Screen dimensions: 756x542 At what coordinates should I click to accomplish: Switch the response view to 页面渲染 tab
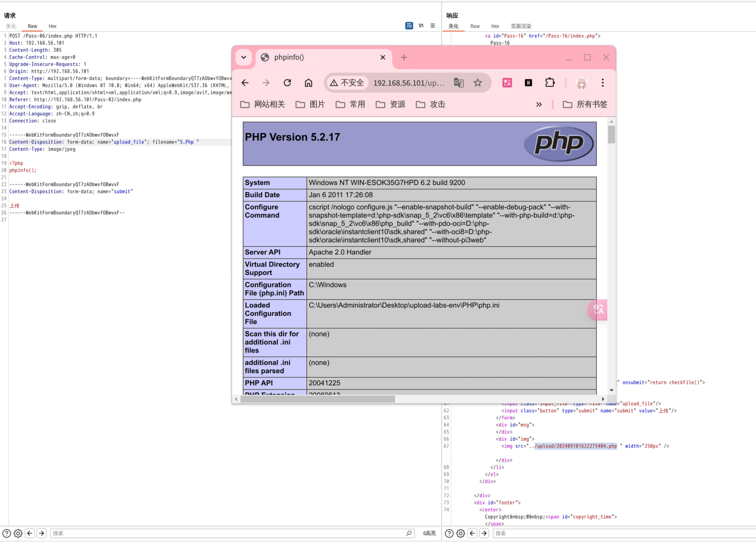point(521,26)
